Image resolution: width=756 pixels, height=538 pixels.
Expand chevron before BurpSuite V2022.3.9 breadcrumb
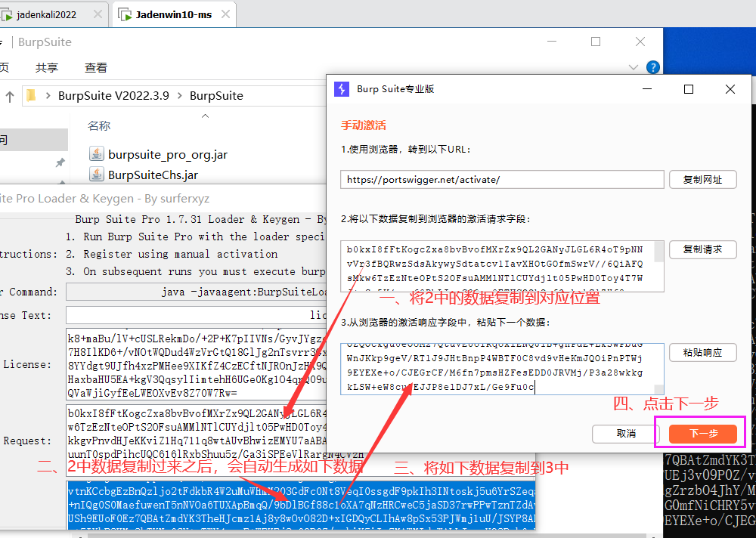coord(48,95)
